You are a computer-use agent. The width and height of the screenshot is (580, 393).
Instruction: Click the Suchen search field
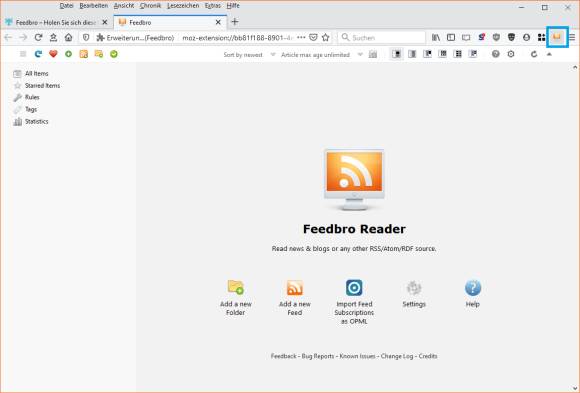pyautogui.click(x=382, y=38)
